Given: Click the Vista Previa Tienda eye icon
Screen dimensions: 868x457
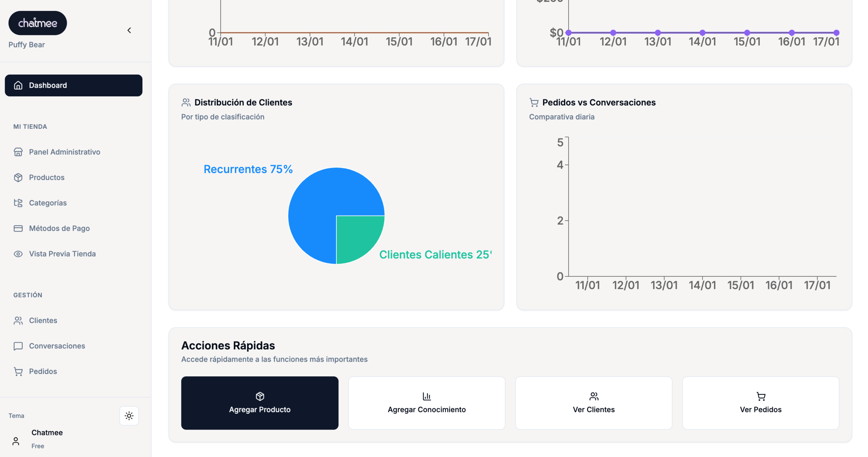Looking at the screenshot, I should [x=18, y=254].
